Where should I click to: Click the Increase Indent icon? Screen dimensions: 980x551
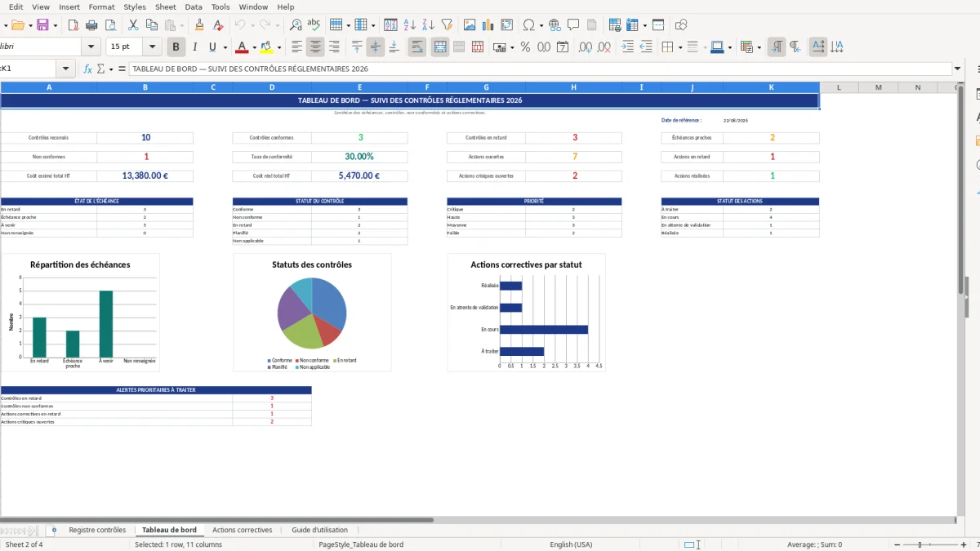pyautogui.click(x=627, y=47)
